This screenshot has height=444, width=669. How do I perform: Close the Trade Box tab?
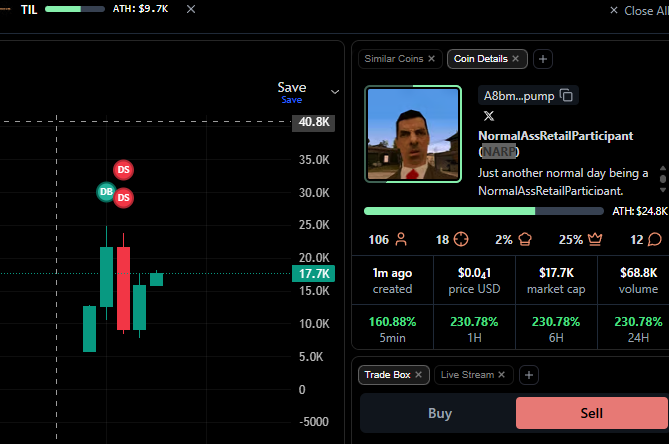tap(418, 374)
